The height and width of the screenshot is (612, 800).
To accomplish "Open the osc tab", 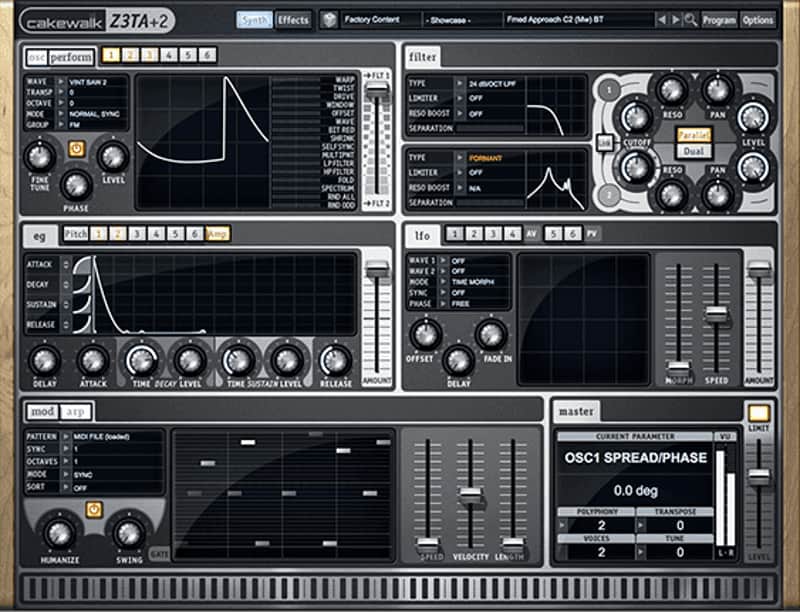I will 37,57.
